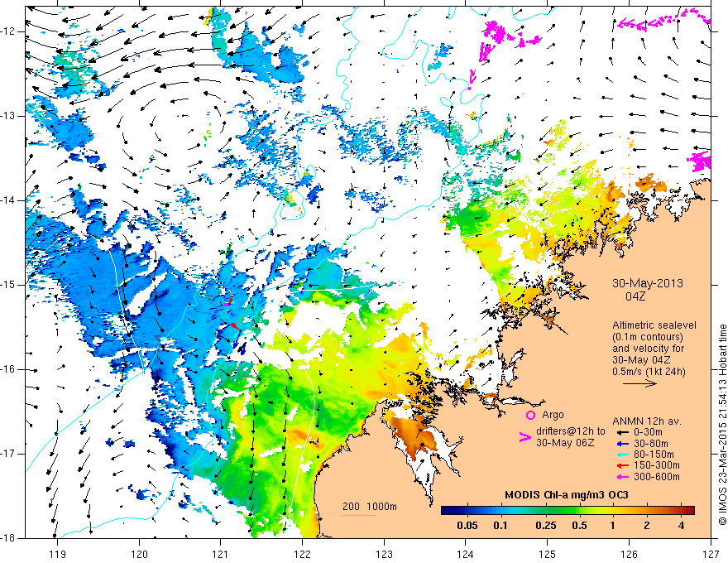Click the dark red end of Chl-a colorbar
Image resolution: width=728 pixels, height=563 pixels.
(x=690, y=511)
